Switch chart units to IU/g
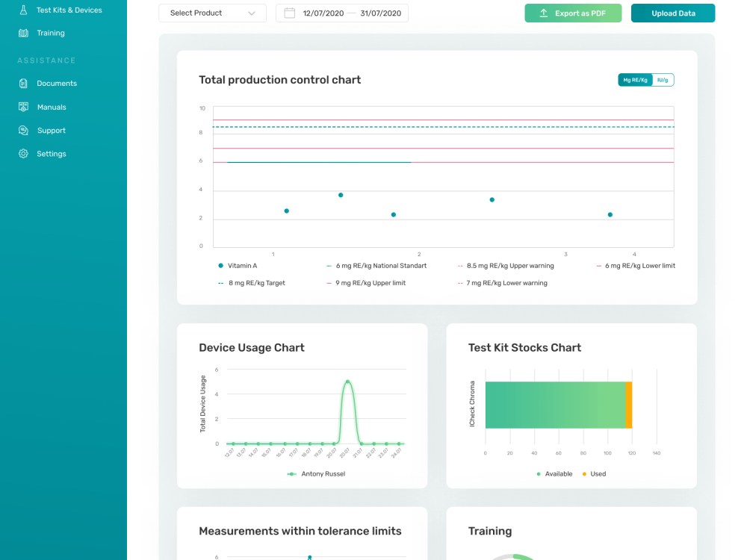Image resolution: width=747 pixels, height=560 pixels. click(x=663, y=80)
